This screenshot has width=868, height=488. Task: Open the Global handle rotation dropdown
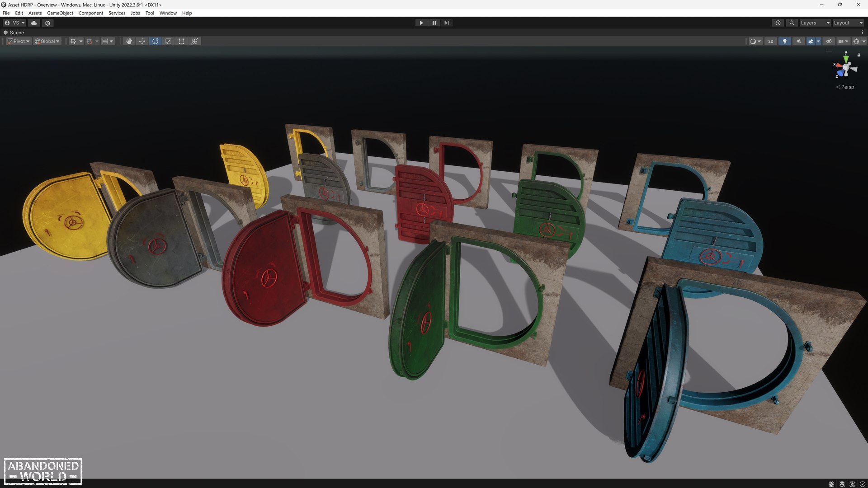coord(47,41)
